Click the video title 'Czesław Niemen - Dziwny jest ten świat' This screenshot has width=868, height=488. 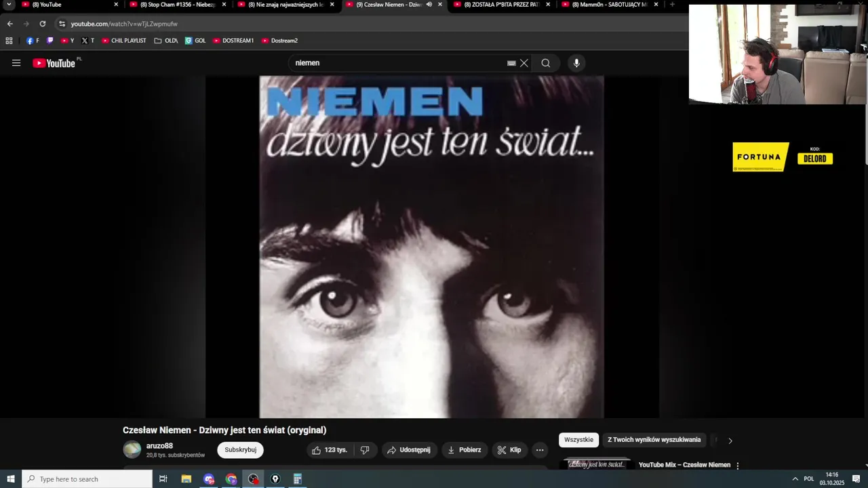pos(224,430)
